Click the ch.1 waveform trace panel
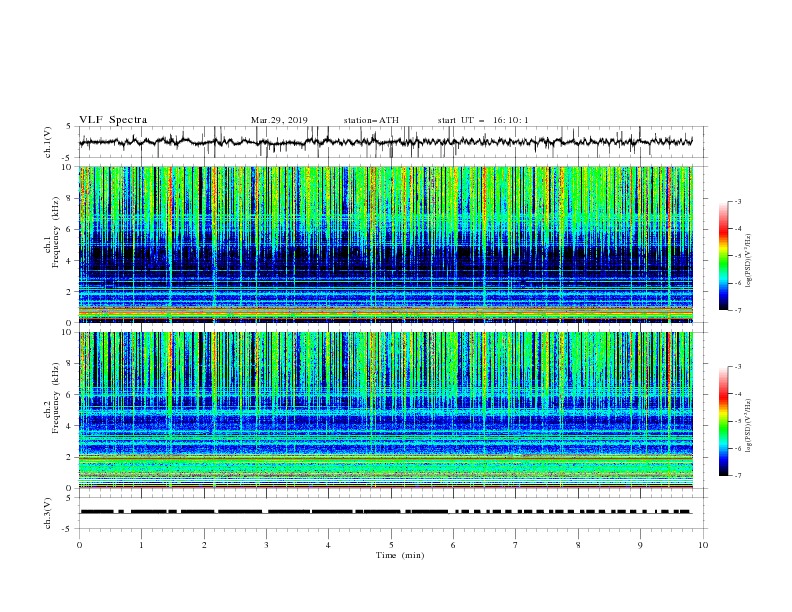 point(393,142)
